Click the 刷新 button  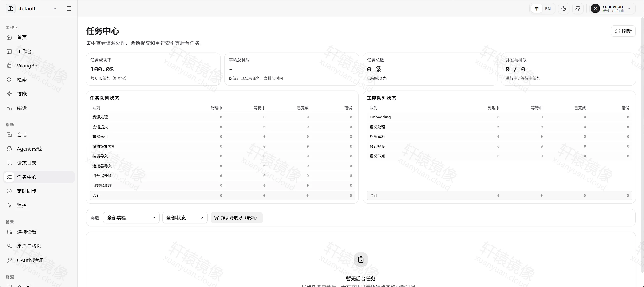[623, 31]
